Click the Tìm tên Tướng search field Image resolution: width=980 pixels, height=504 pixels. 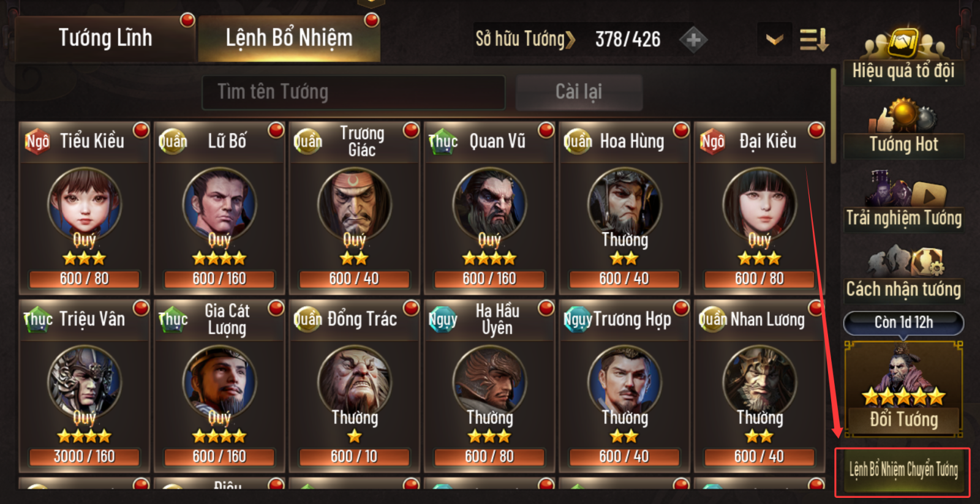[353, 92]
